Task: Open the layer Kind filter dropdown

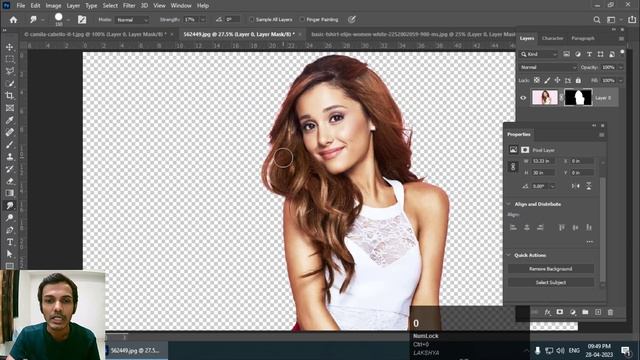Action: (538, 54)
